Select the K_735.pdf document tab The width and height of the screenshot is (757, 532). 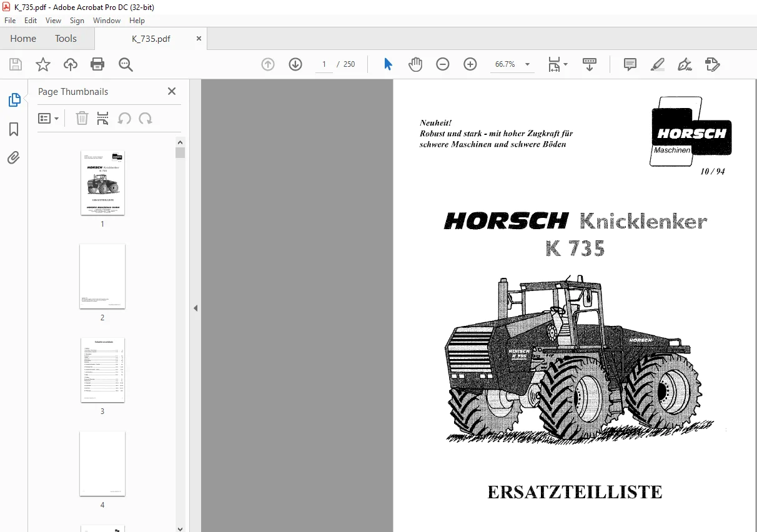point(151,39)
